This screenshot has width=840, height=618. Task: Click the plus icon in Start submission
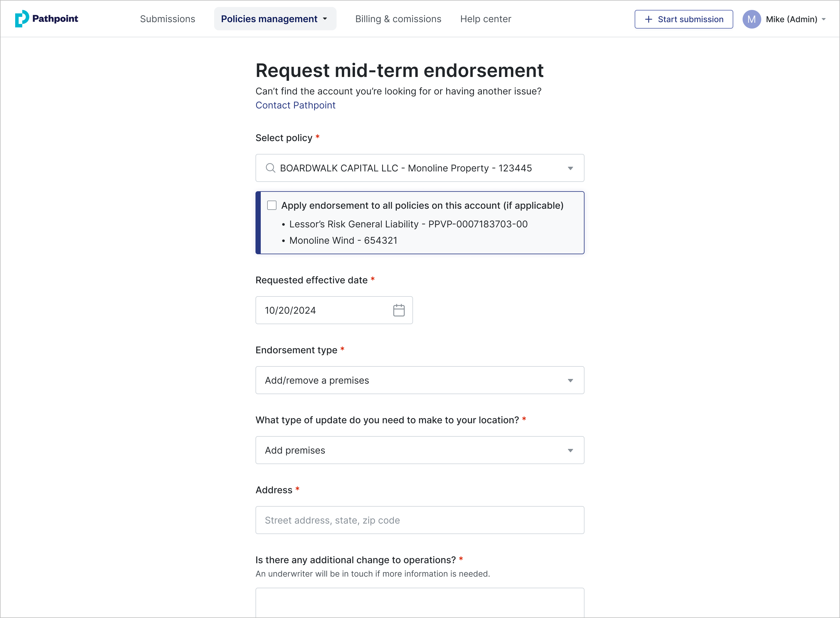(649, 19)
